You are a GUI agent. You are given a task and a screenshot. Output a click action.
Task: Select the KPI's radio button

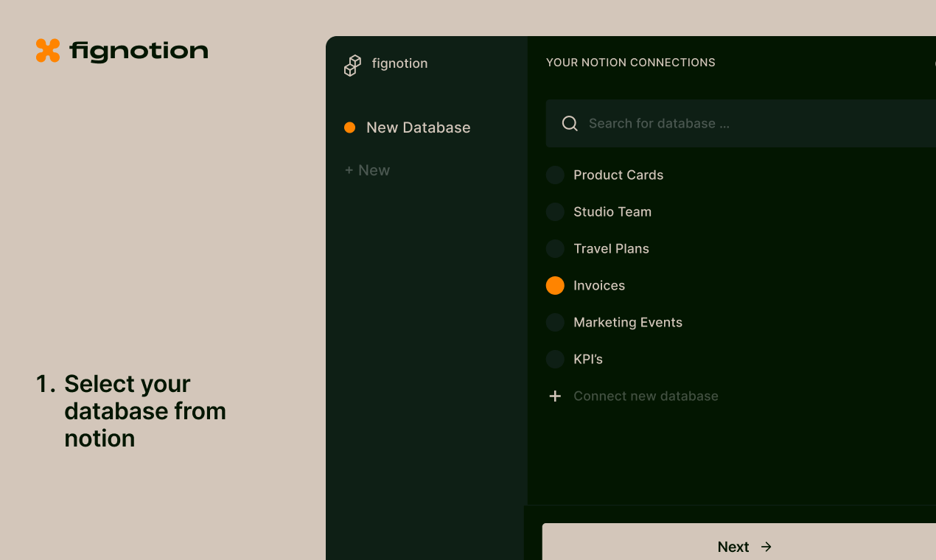(555, 359)
